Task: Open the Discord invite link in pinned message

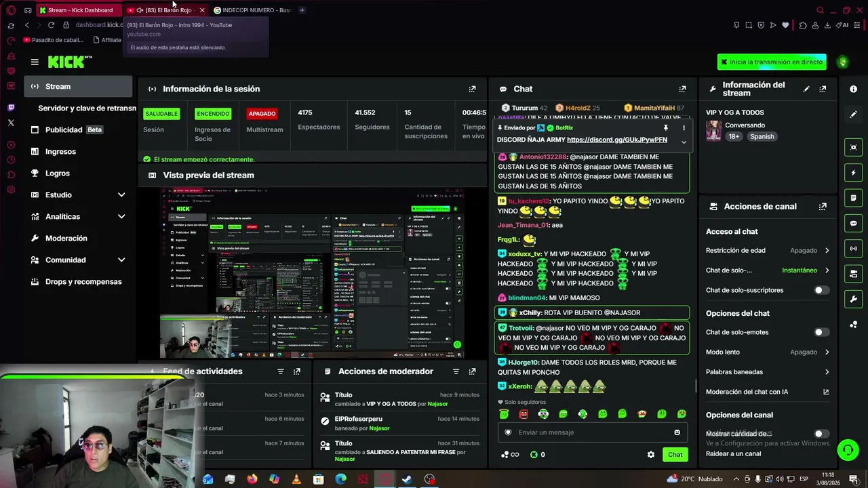Action: 617,140
